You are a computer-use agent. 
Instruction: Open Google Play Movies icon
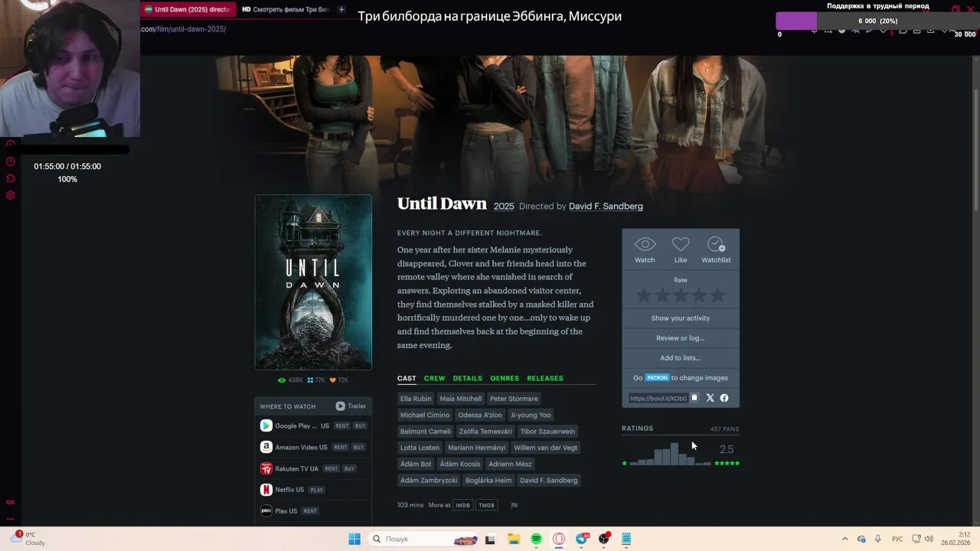tap(266, 425)
